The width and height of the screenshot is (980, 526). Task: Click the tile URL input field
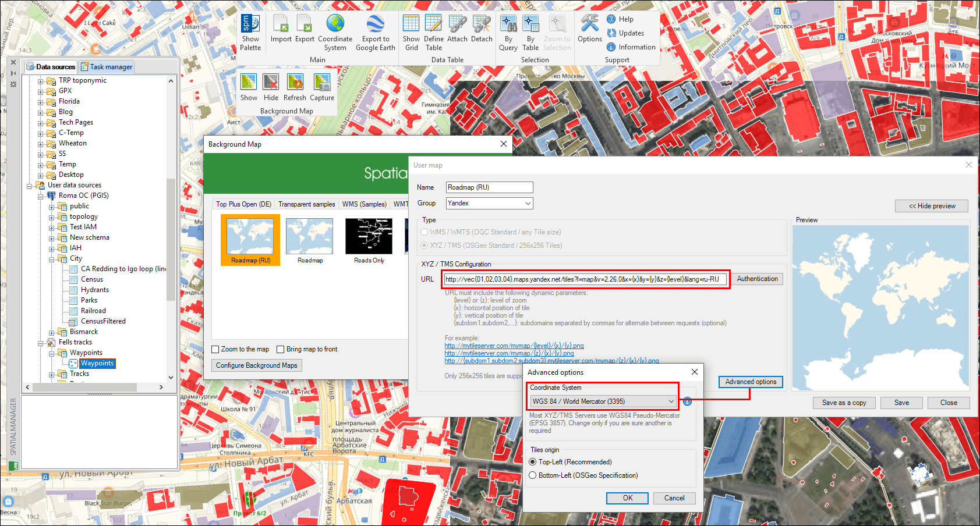(x=585, y=279)
